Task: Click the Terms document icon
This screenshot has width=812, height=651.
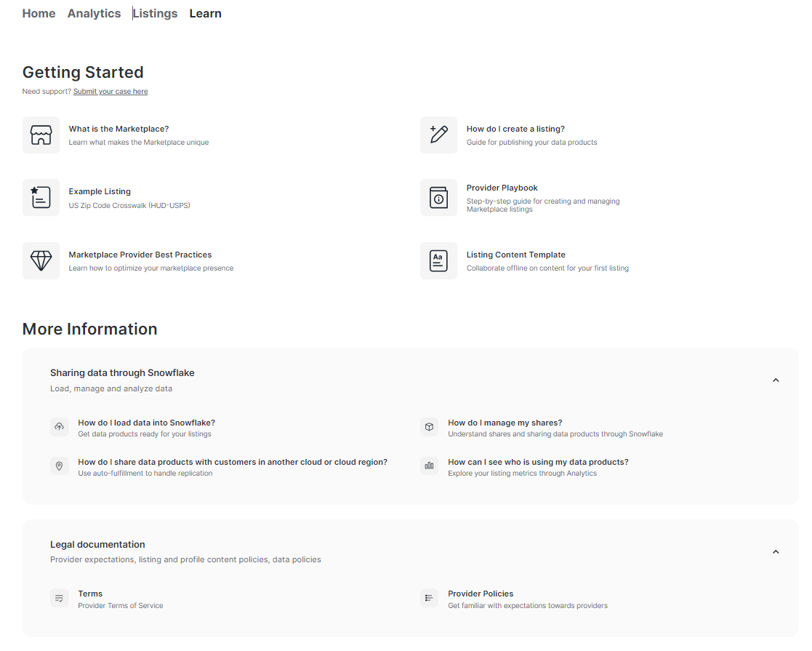Action: 59,598
